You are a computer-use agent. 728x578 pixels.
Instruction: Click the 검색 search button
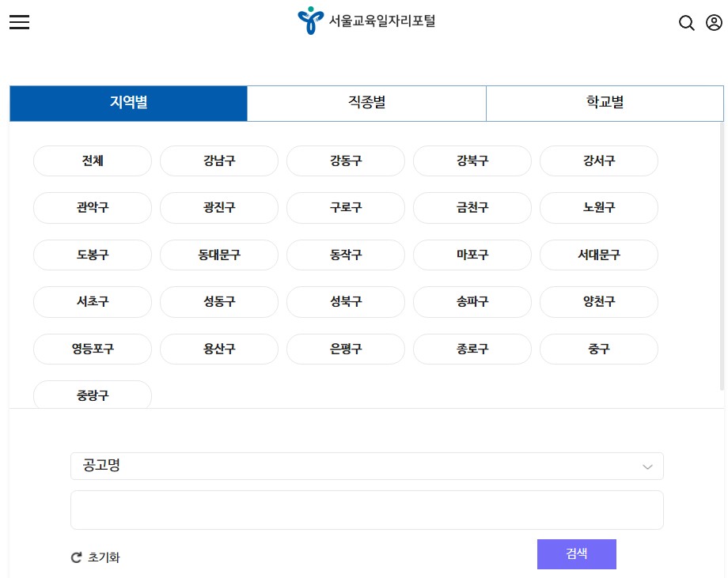[x=576, y=553]
